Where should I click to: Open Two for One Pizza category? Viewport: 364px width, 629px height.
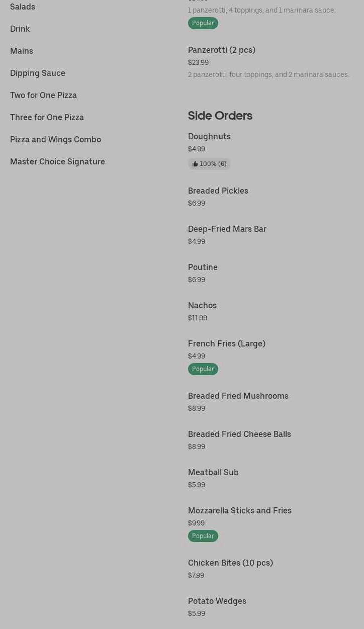[x=43, y=95]
